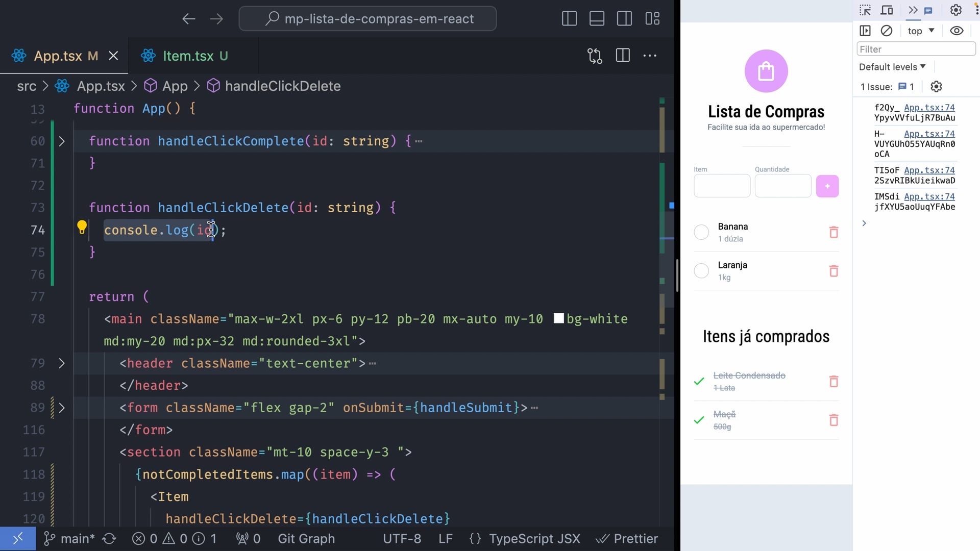Open the customize layout icon
980x551 pixels.
[652, 19]
